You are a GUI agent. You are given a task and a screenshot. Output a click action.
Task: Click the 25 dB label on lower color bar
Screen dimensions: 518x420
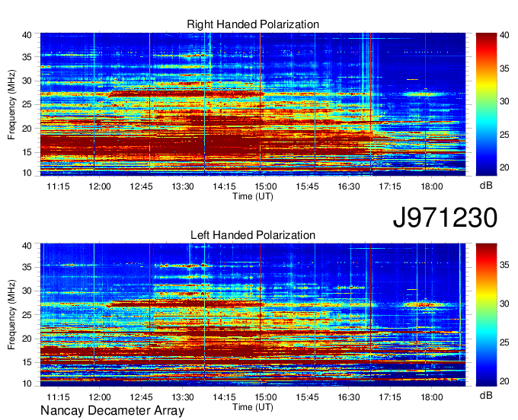(x=504, y=342)
